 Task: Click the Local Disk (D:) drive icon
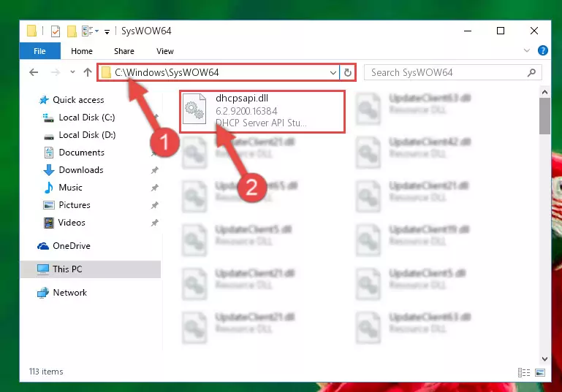pos(49,137)
